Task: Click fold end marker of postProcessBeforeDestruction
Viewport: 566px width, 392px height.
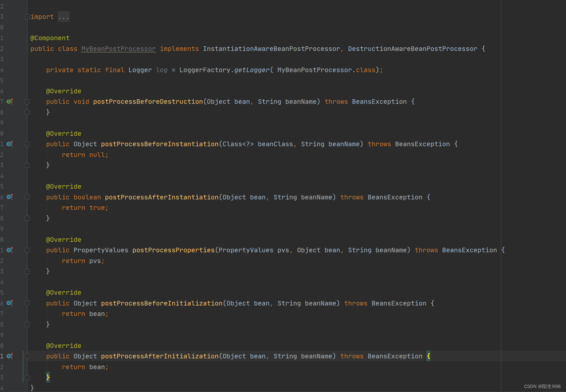Action: click(x=27, y=112)
